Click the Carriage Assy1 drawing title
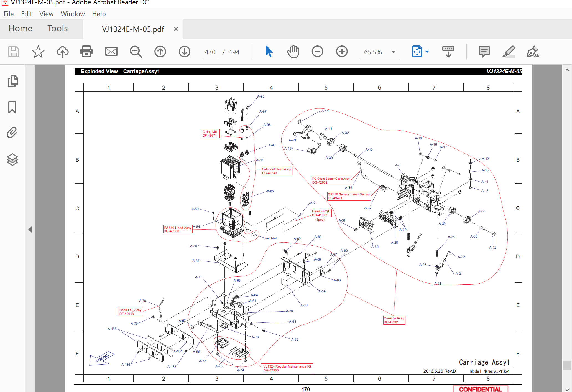The height and width of the screenshot is (392, 572). pyautogui.click(x=484, y=362)
